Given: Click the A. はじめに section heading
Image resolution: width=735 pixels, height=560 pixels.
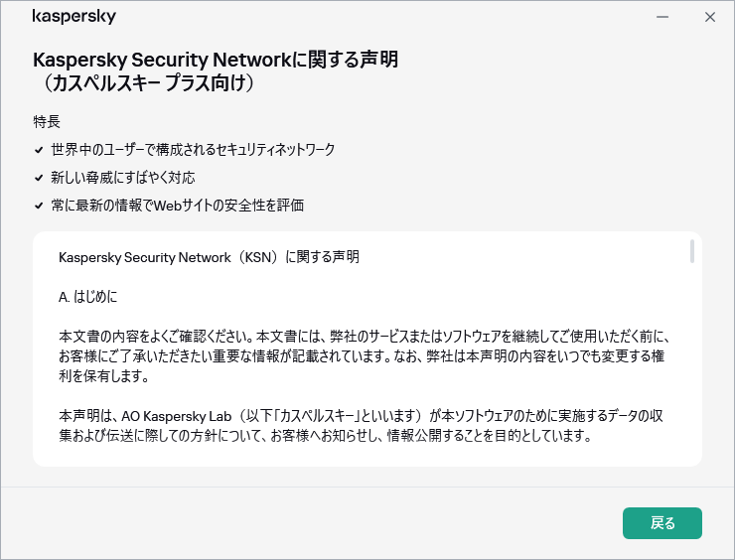Looking at the screenshot, I should tap(95, 297).
